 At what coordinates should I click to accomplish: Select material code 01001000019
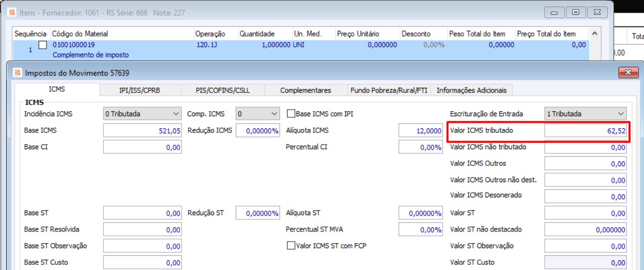click(74, 45)
